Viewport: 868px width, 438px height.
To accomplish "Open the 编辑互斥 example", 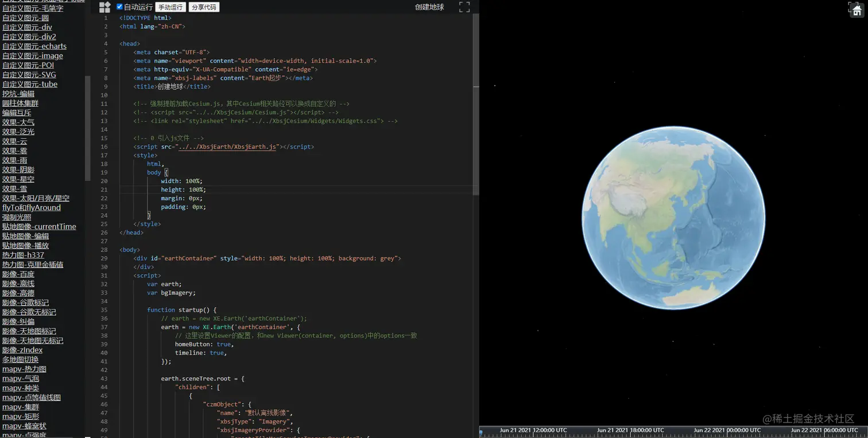I will pos(17,113).
